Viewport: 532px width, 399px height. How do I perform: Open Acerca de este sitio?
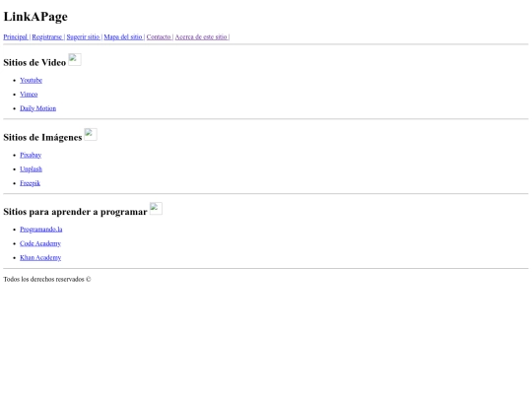point(201,37)
